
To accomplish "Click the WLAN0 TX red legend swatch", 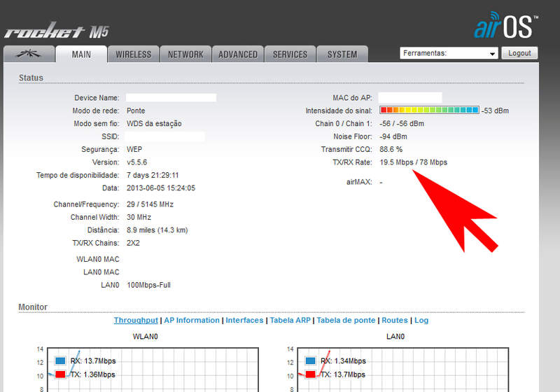I will (x=60, y=374).
